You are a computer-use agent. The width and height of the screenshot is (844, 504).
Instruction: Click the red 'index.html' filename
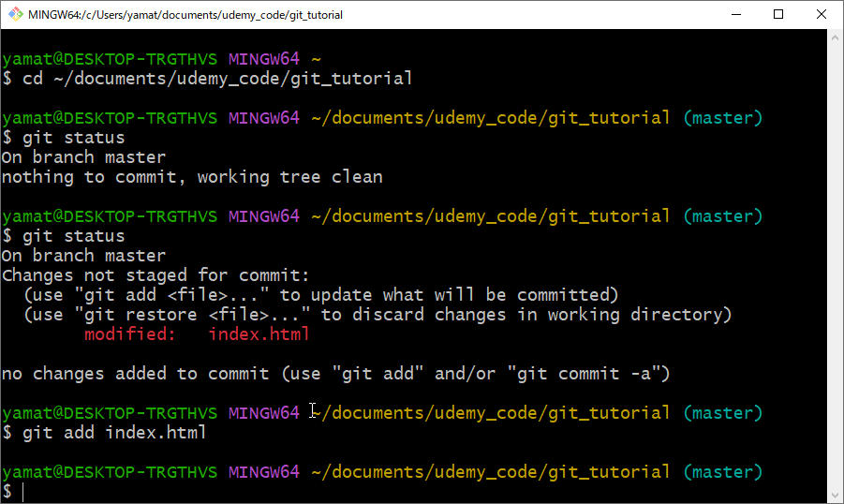tap(259, 334)
